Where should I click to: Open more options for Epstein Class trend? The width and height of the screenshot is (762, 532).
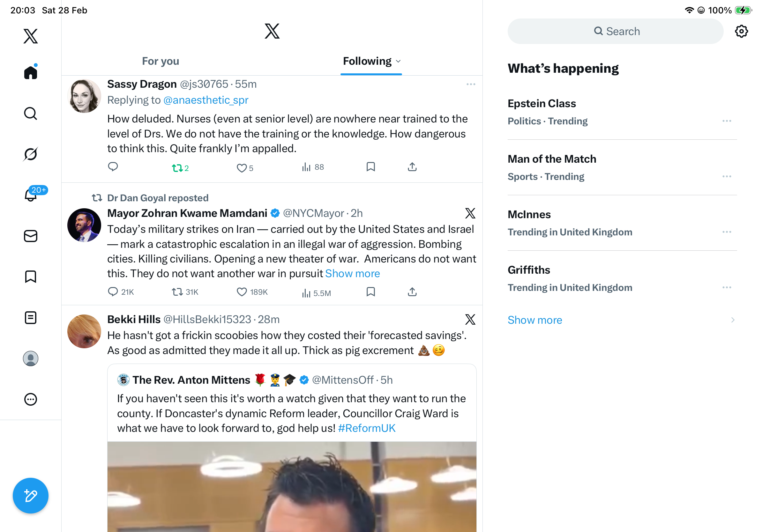click(727, 121)
